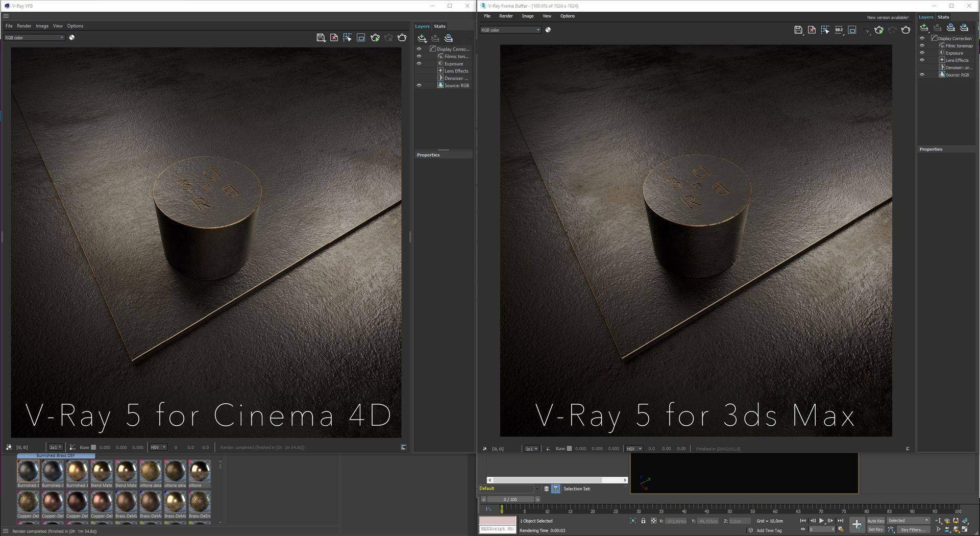Screen dimensions: 980x536
Task: Click Save layer preset icon in Cinema 4D VFB
Action: (449, 38)
